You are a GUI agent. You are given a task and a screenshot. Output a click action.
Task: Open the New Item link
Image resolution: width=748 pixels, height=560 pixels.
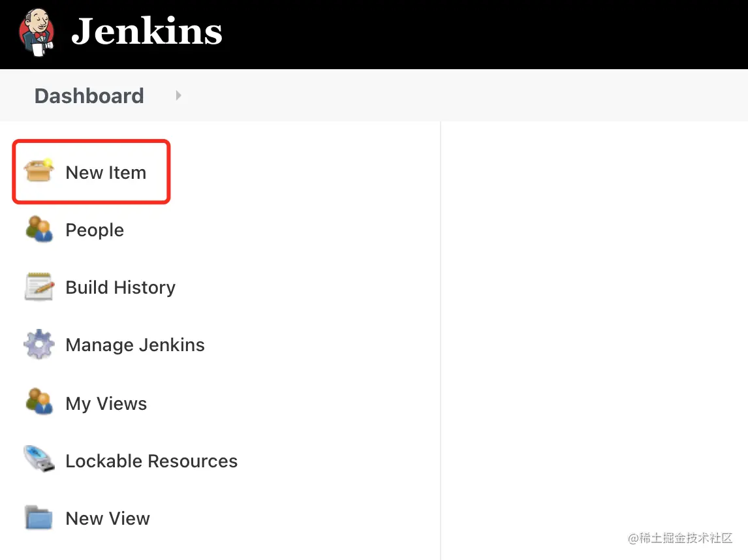(x=106, y=173)
